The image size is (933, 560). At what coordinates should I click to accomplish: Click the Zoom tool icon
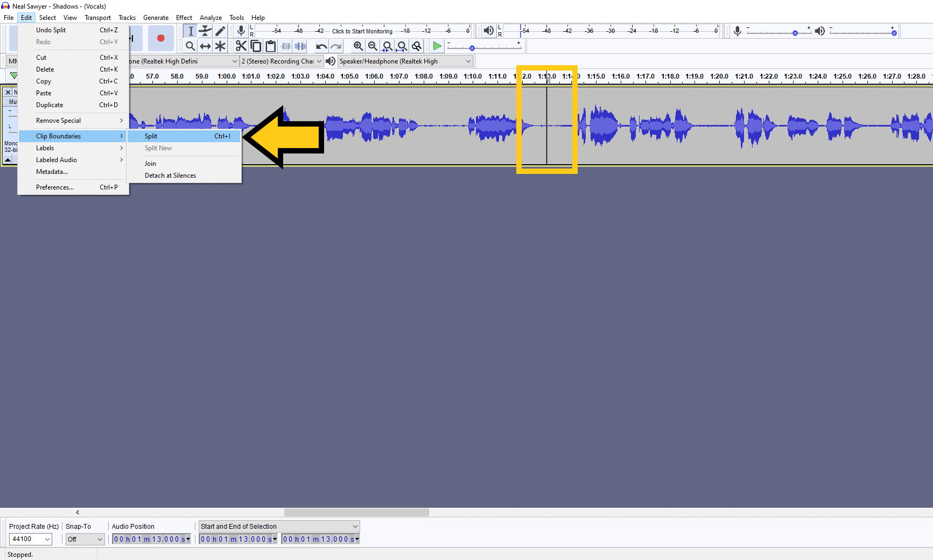pyautogui.click(x=191, y=46)
